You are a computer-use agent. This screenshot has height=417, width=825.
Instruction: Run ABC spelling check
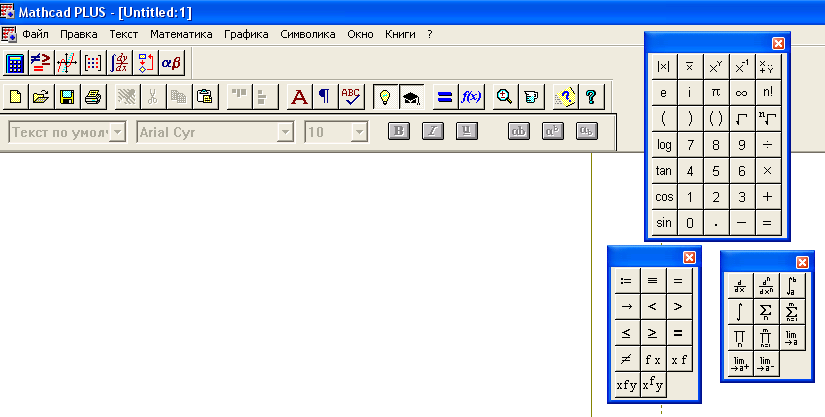351,97
